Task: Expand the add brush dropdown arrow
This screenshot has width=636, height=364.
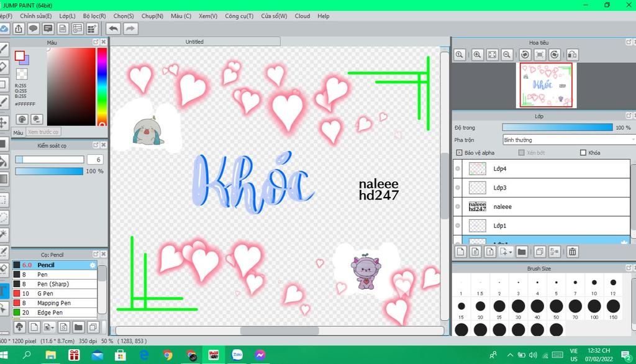Action: 52,328
